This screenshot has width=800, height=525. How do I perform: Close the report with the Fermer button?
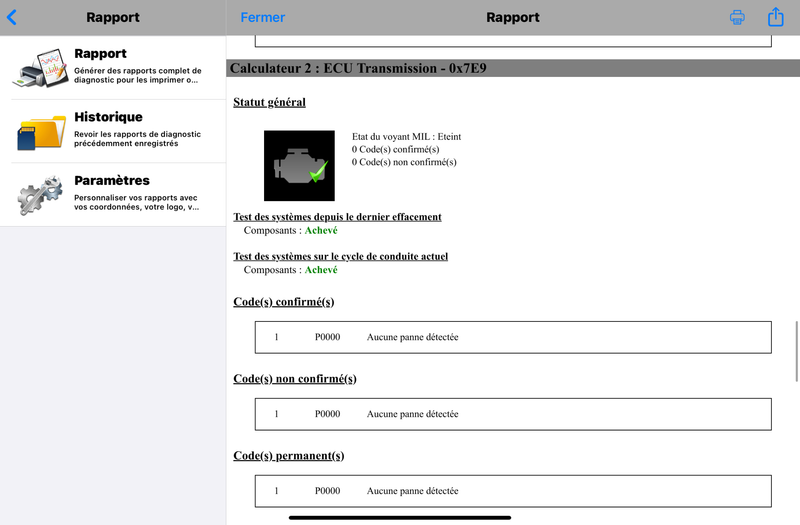[x=262, y=17]
